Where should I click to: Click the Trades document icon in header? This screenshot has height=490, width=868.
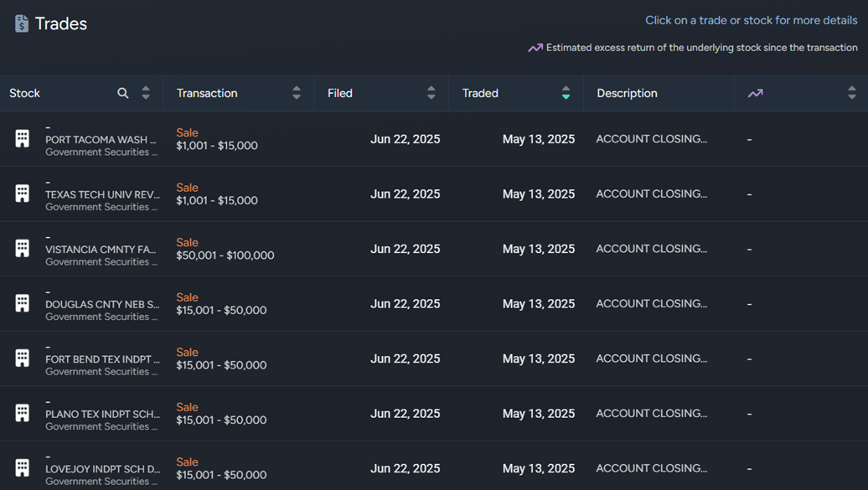[x=22, y=24]
